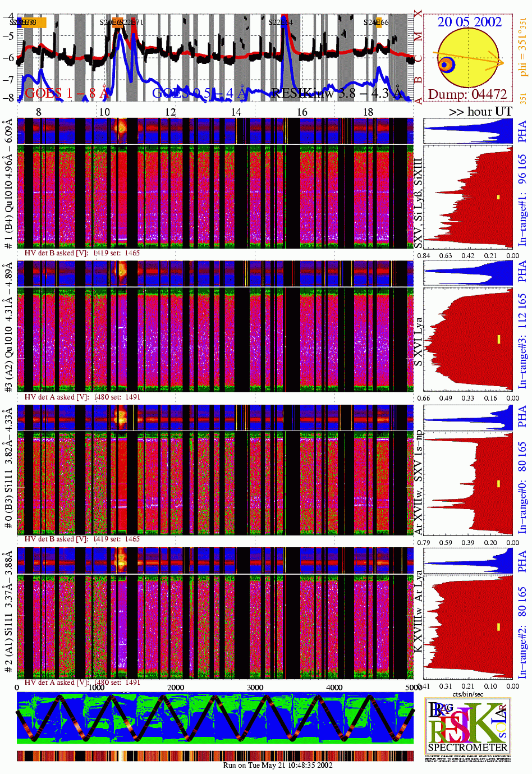The image size is (532, 774).
Task: Click the RESIK 3.8 – 4.3 Å legend
Action: 337,93
